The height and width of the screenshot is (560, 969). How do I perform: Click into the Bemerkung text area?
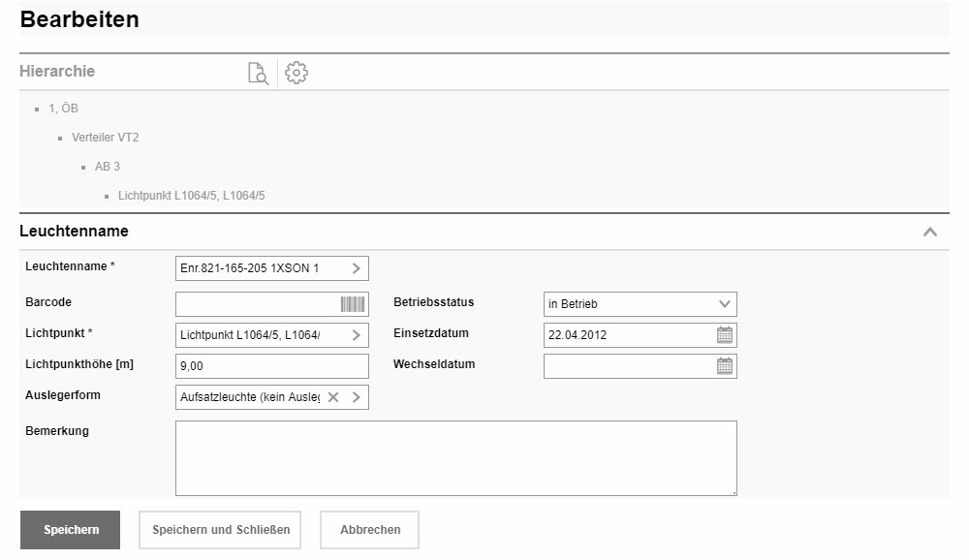[x=455, y=458]
